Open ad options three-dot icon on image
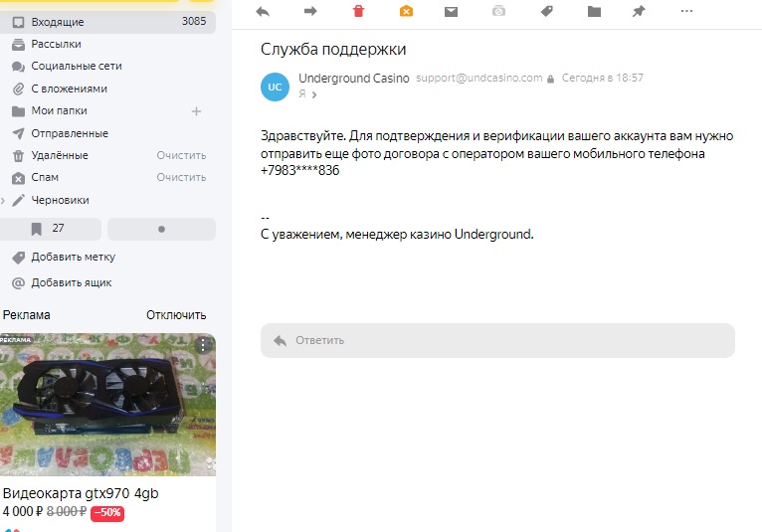762x532 pixels. click(x=203, y=345)
